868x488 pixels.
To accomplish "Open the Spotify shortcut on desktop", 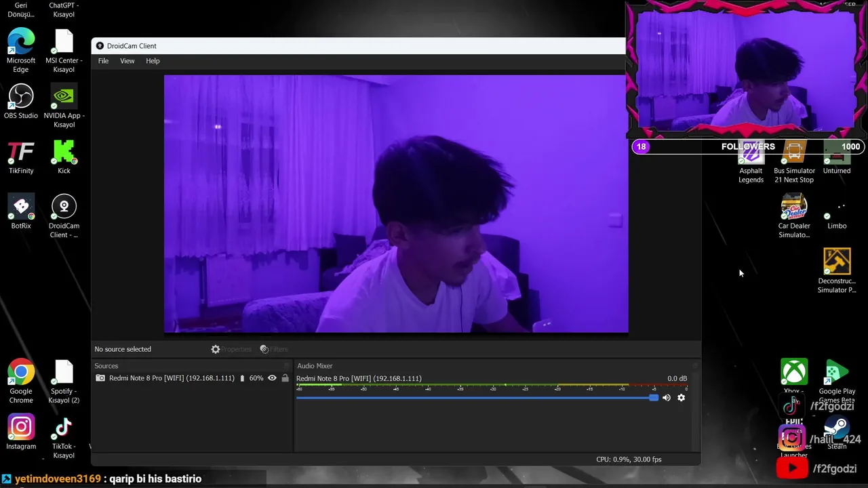I will 64,382.
